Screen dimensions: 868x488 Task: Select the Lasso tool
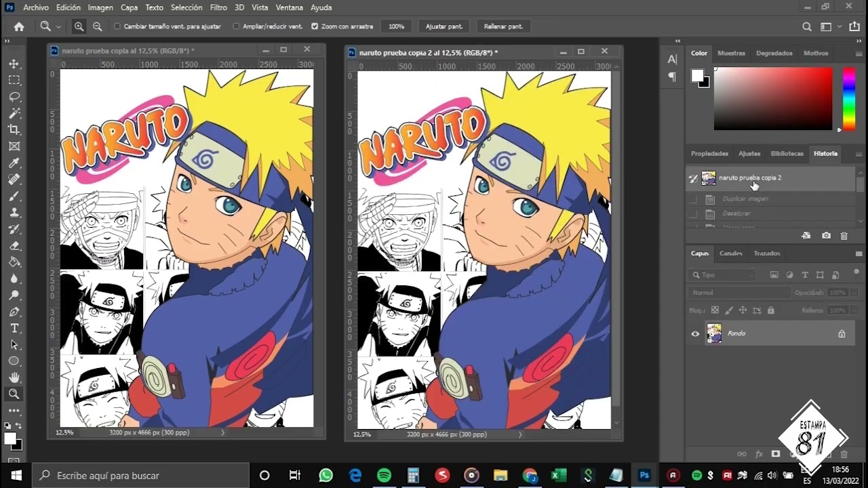point(14,97)
